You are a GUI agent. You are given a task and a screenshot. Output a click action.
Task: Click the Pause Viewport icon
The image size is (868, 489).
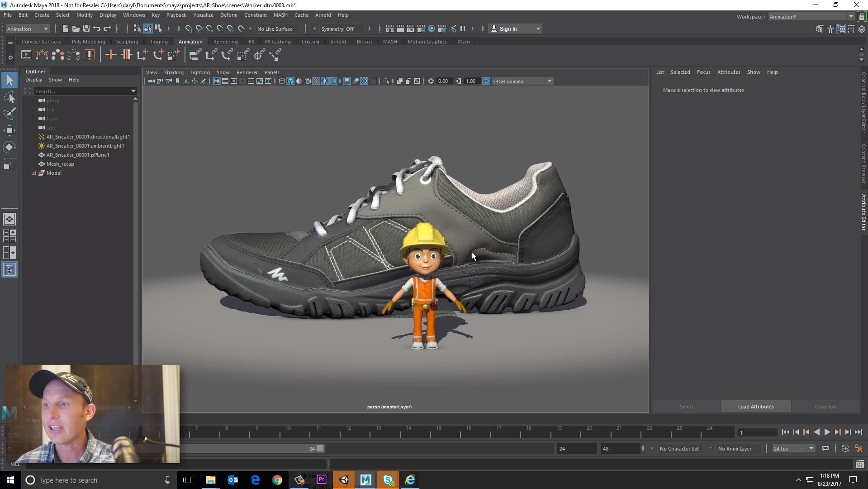click(x=463, y=29)
